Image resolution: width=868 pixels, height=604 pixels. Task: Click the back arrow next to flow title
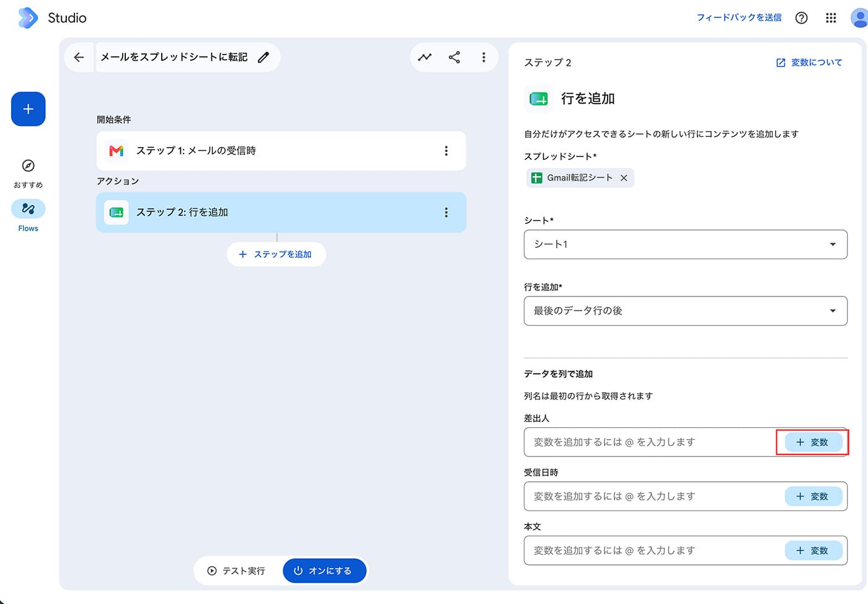coord(79,58)
